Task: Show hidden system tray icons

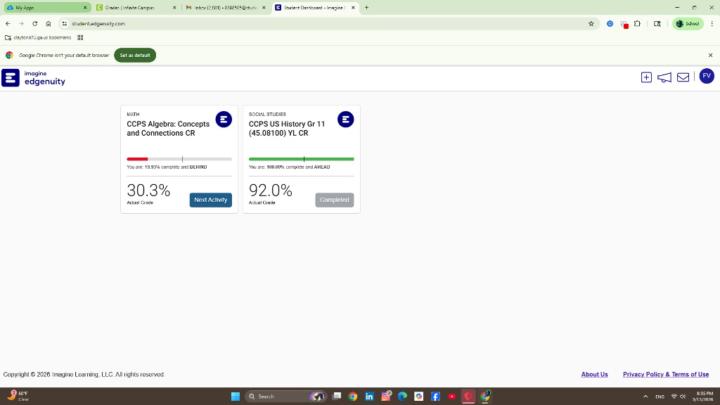Action: [646, 396]
